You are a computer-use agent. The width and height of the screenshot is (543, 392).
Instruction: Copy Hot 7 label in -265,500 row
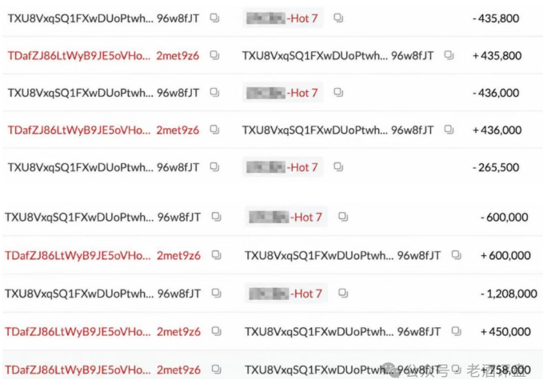[338, 167]
